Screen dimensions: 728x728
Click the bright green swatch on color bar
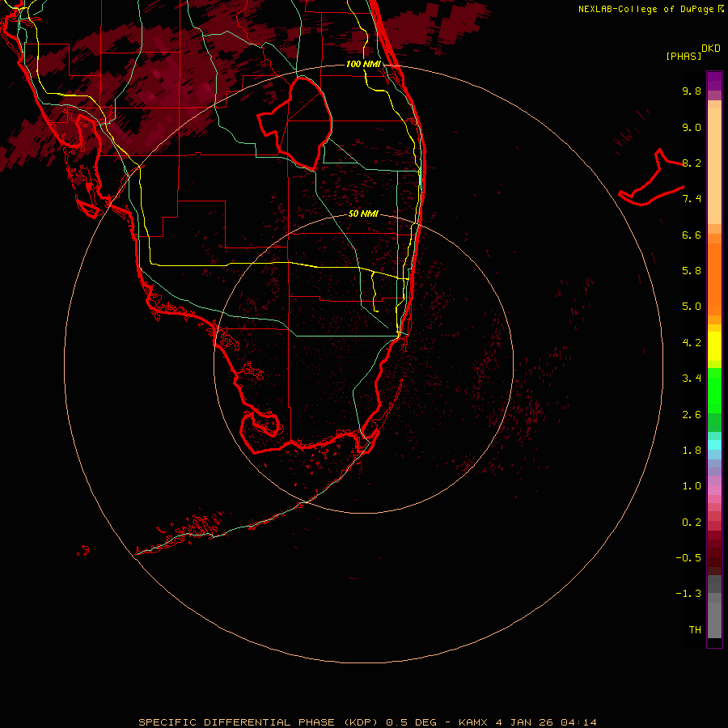(714, 391)
